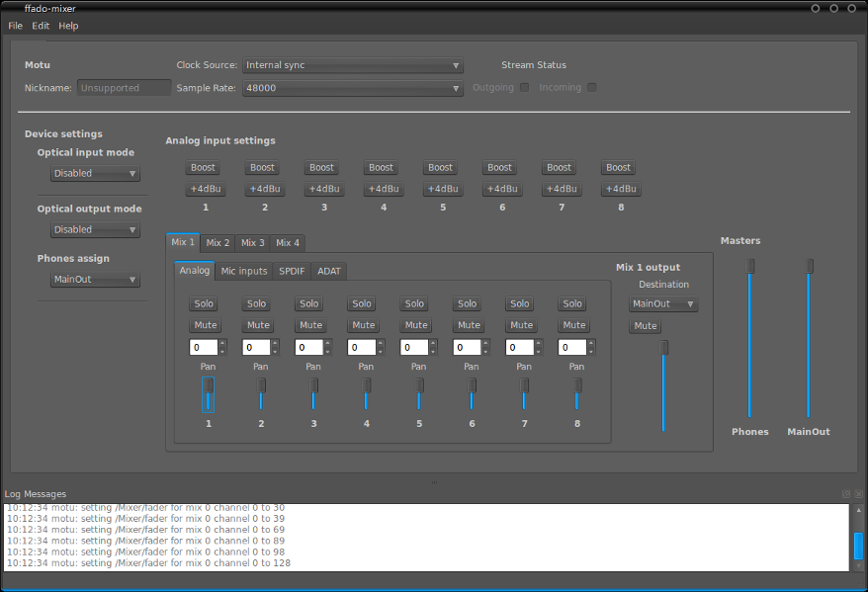Close the Log Messages panel
868x592 pixels.
(x=858, y=494)
